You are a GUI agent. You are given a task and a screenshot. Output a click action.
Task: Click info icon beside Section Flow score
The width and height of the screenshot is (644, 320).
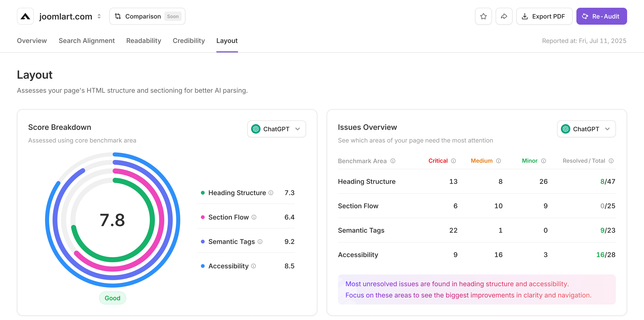point(254,217)
